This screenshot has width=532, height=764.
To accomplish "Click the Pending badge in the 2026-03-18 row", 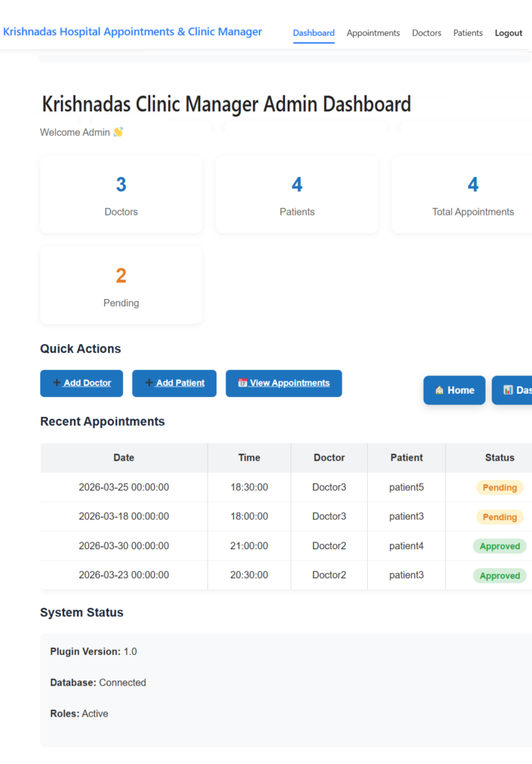I will (x=500, y=517).
